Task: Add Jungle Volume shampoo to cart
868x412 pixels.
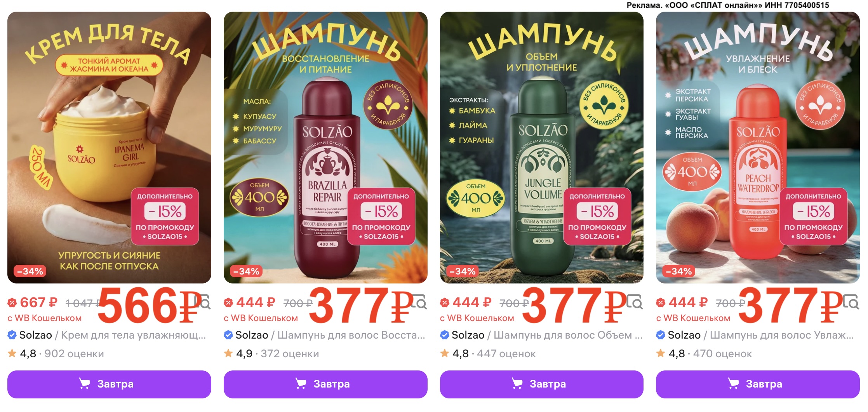Action: pos(541,384)
